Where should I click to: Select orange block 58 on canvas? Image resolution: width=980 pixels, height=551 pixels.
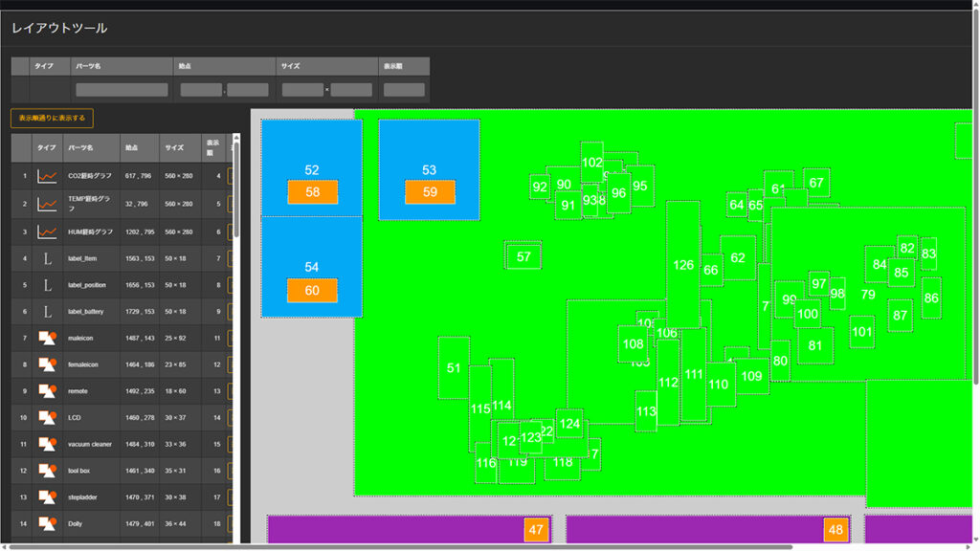(313, 192)
